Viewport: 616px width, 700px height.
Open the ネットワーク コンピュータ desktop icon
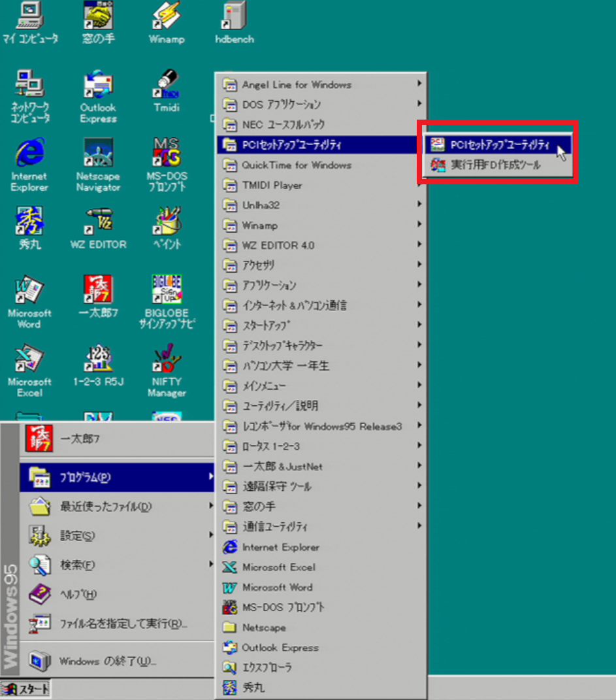click(29, 97)
